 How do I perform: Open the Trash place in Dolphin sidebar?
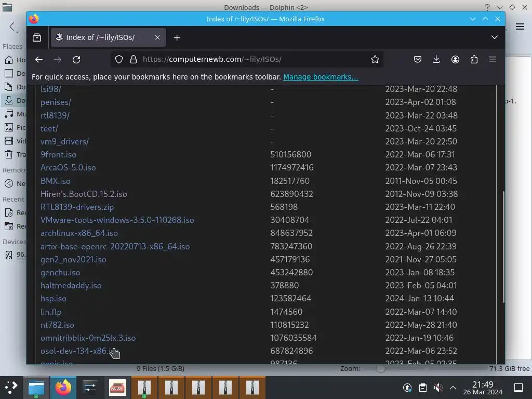coord(15,155)
